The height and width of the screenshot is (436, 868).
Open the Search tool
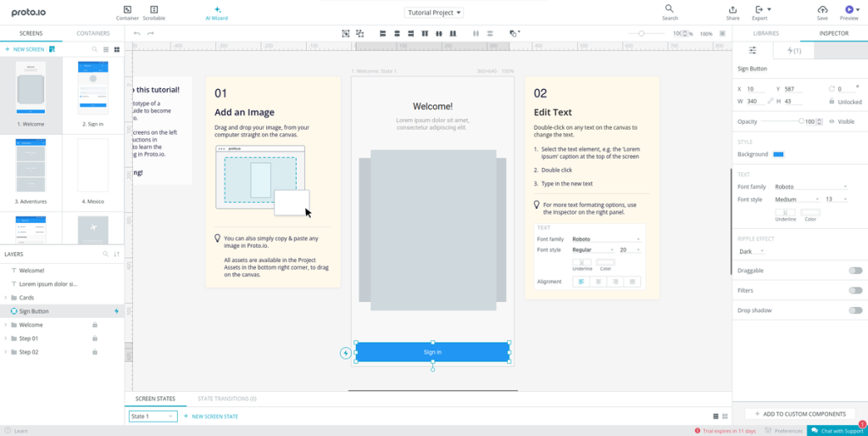670,13
